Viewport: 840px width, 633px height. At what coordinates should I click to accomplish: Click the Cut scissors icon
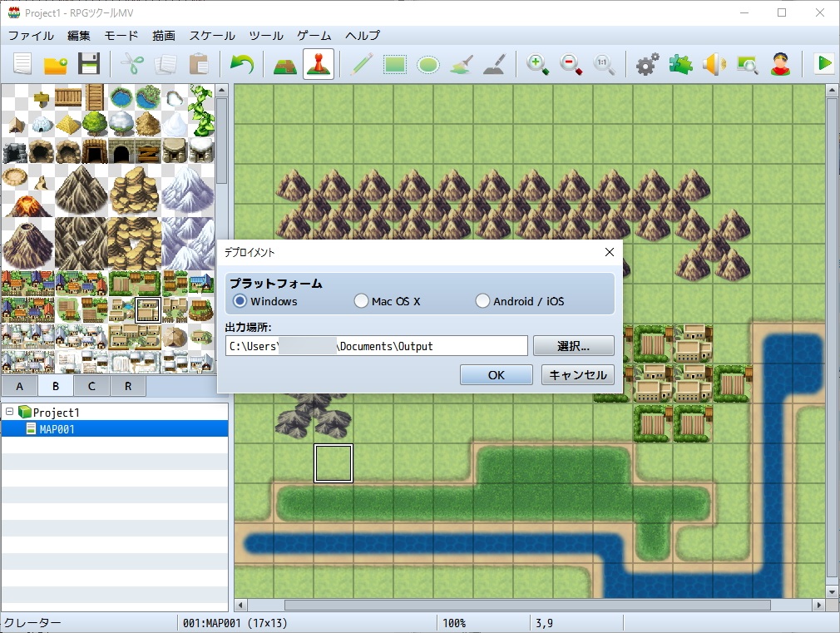pyautogui.click(x=131, y=64)
